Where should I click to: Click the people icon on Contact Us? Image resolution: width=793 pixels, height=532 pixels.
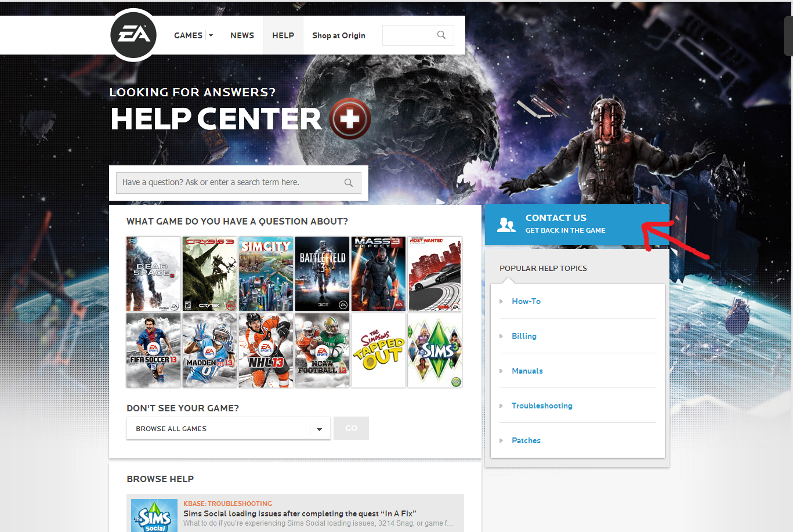click(506, 225)
